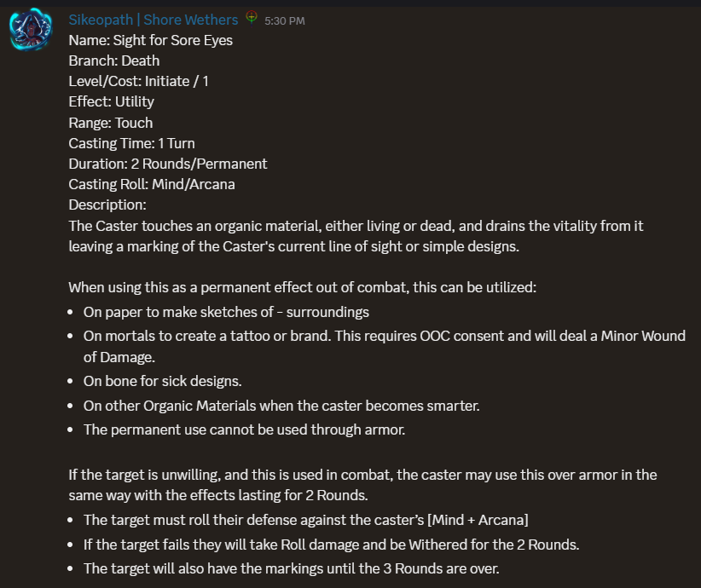Click the 'If the target is unwilling' paragraph
Screen dimensions: 701x588
pos(363,485)
